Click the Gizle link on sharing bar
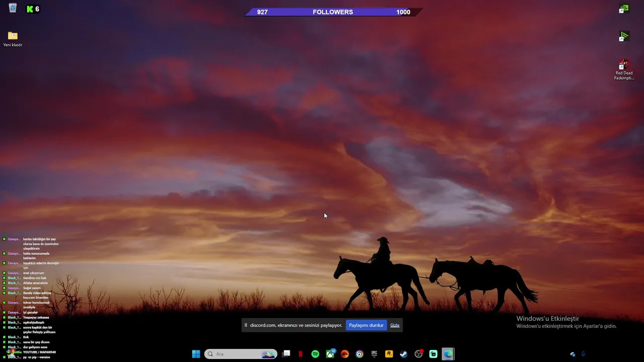Screen dimensions: 644x362 395,325
